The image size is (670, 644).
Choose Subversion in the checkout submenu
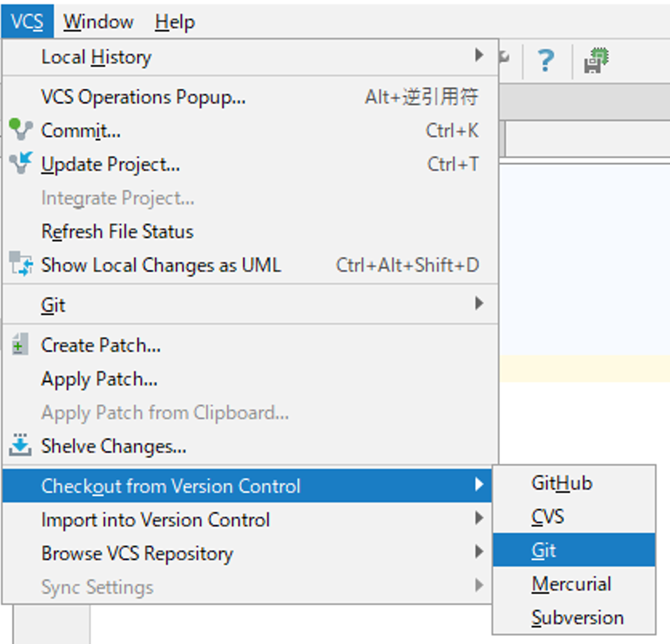tap(577, 618)
